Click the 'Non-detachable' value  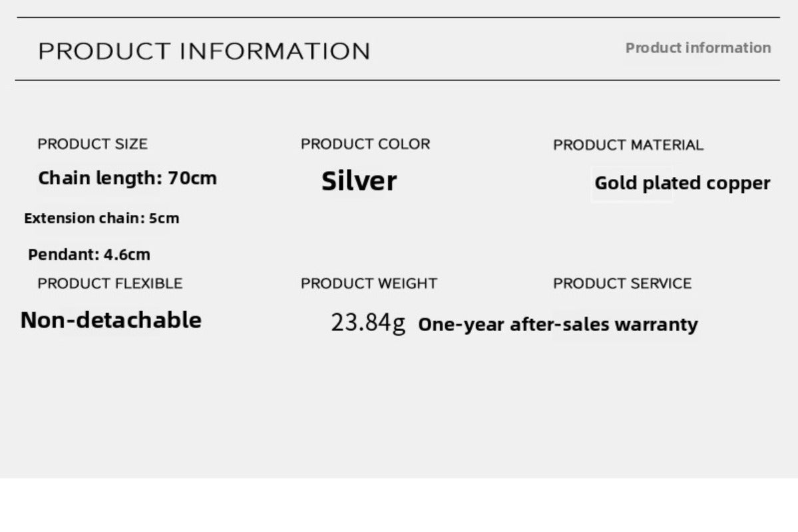click(x=110, y=320)
